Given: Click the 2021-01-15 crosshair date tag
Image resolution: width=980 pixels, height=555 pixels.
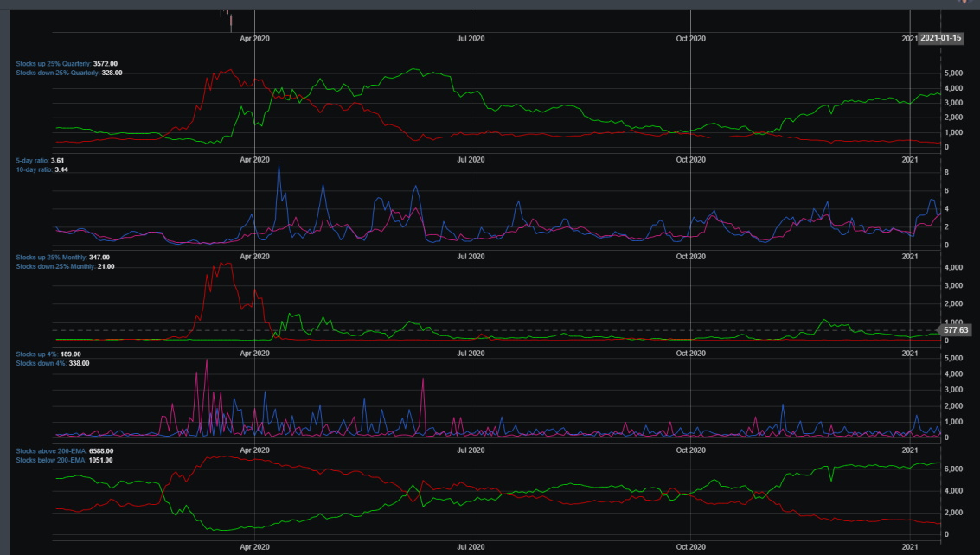Looking at the screenshot, I should (x=940, y=38).
